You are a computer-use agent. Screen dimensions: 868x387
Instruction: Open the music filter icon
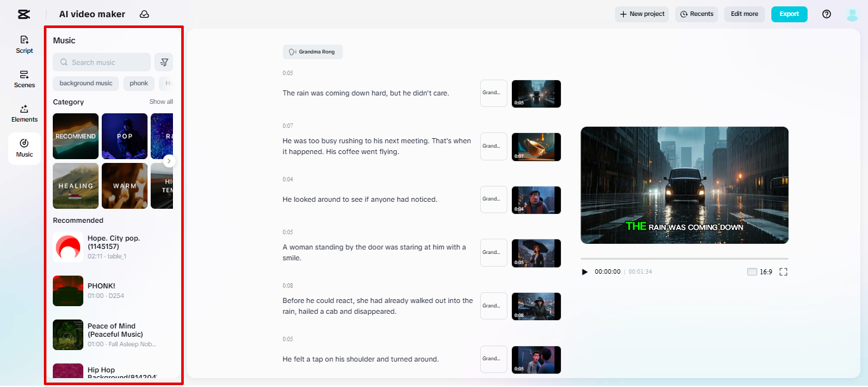164,62
